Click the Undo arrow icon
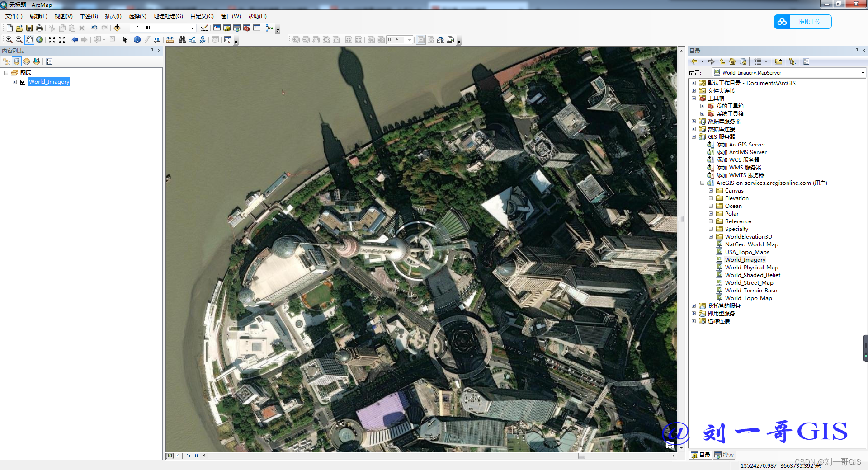Image resolution: width=868 pixels, height=470 pixels. 94,28
